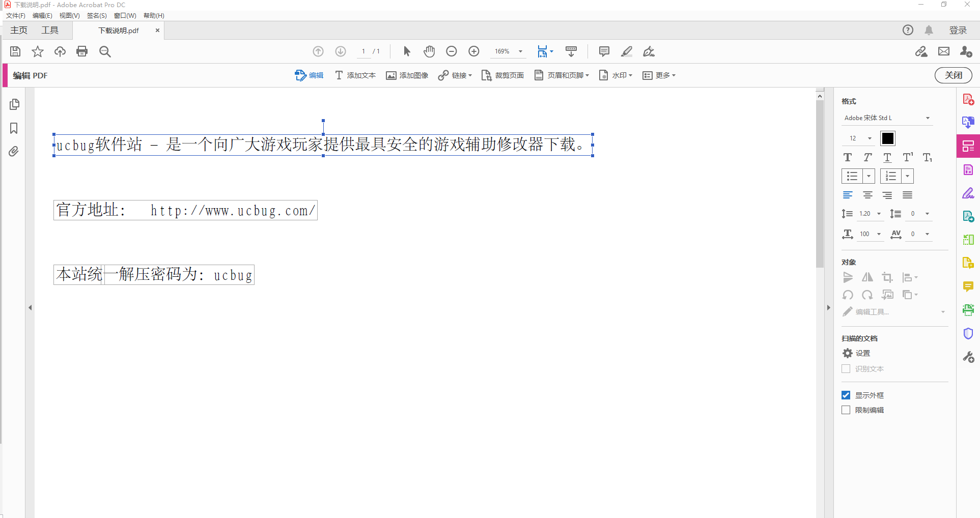The width and height of the screenshot is (980, 518).
Task: Click the upload to cloud icon
Action: (60, 51)
